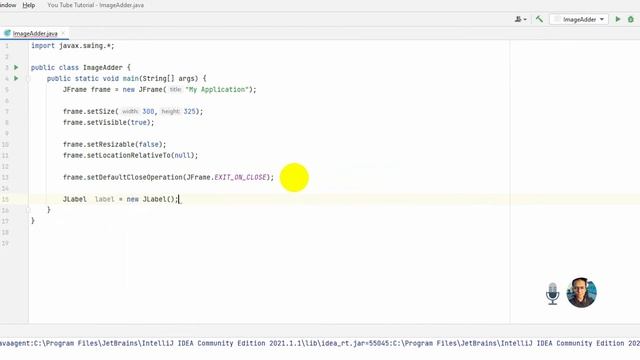
Task: Click the width value 300
Action: point(148,111)
